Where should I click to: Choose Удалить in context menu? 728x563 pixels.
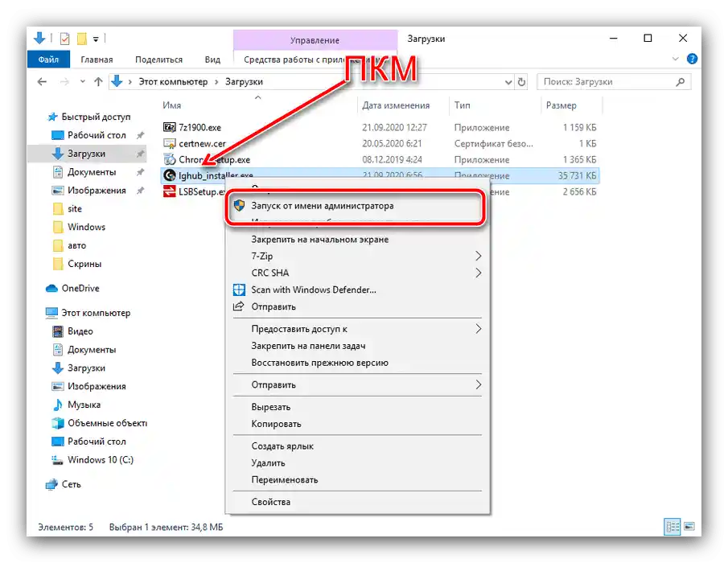(x=356, y=462)
